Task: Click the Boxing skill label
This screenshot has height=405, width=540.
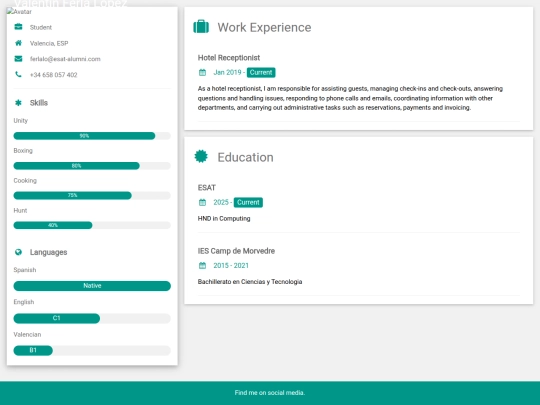Action: coord(23,150)
